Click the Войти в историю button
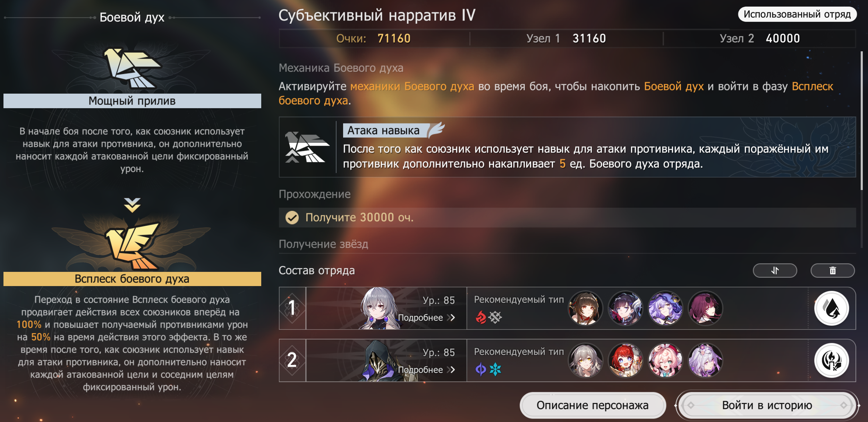 [x=767, y=405]
